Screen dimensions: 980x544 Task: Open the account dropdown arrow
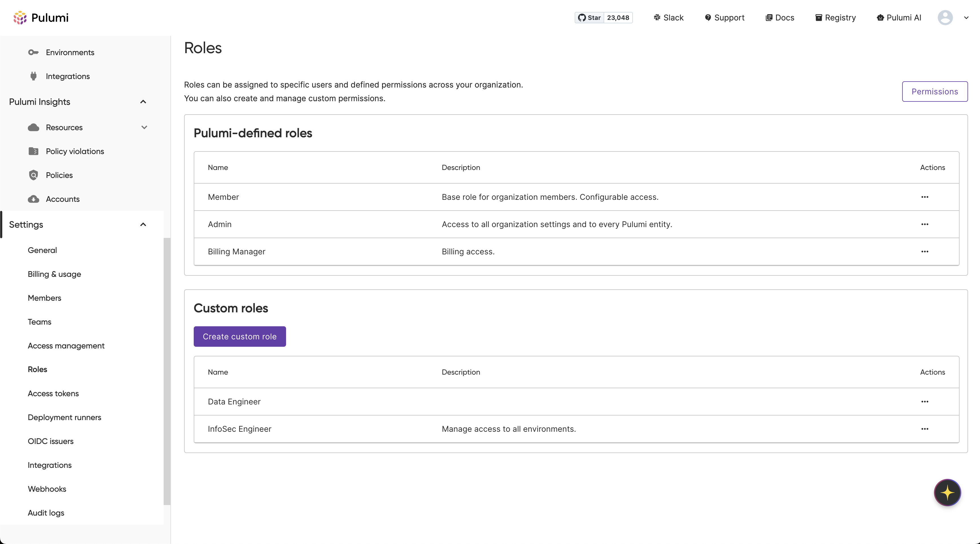click(x=966, y=18)
